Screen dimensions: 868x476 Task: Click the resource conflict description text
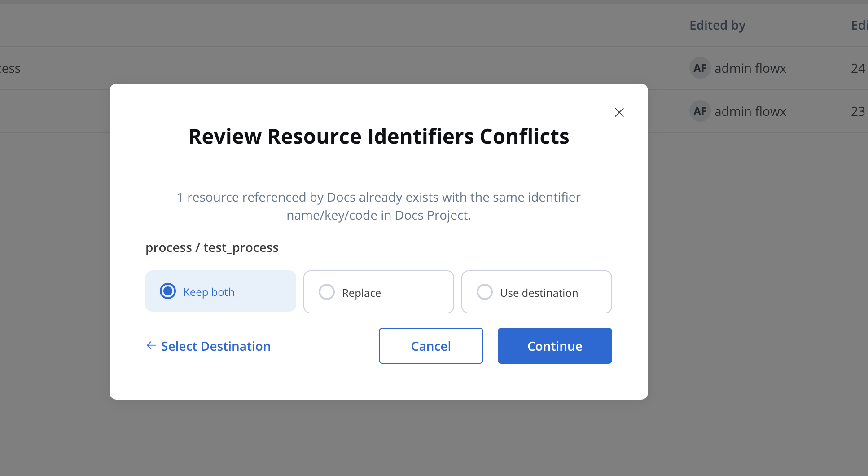coord(379,206)
